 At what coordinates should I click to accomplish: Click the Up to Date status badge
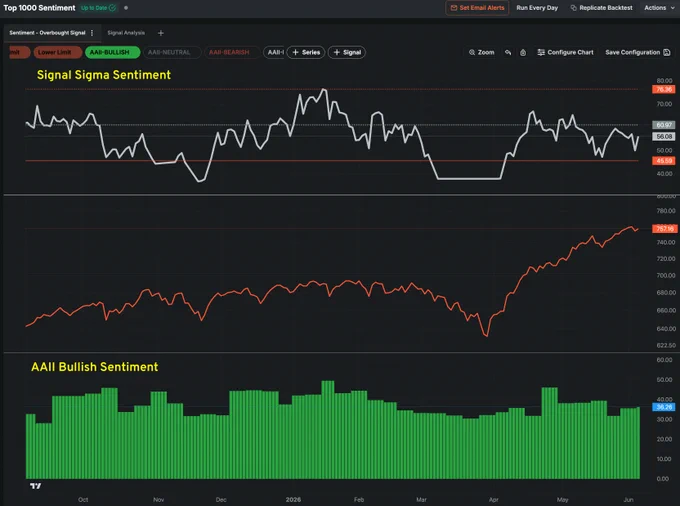pos(98,8)
